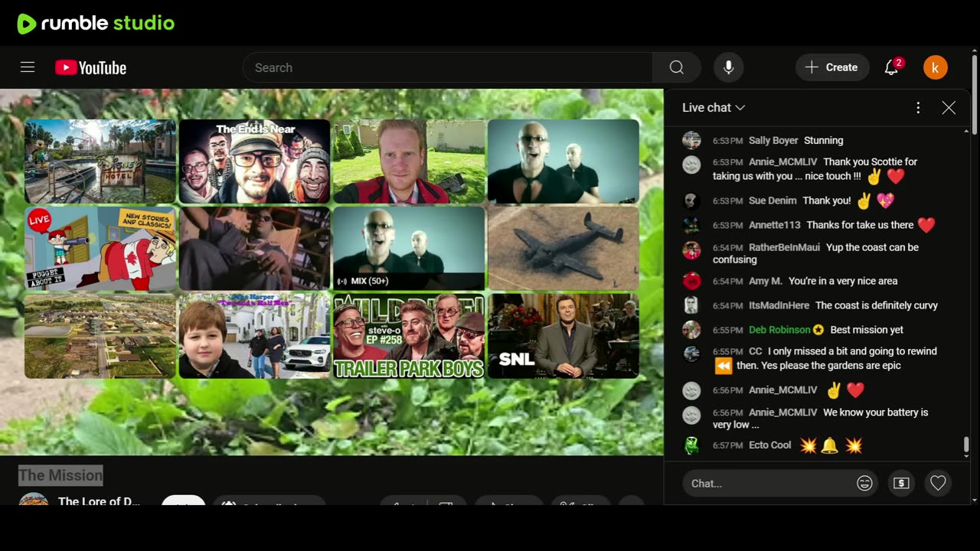Click username "Deb Robinson" in chat
Image resolution: width=980 pixels, height=551 pixels.
(x=779, y=330)
